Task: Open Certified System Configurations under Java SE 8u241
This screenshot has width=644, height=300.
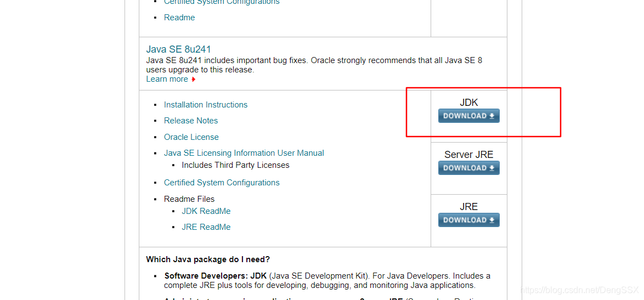Action: [222, 183]
